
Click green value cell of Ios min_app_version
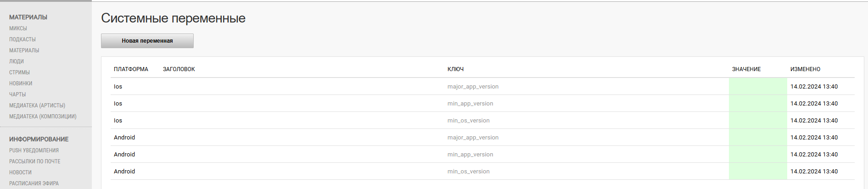pyautogui.click(x=758, y=104)
